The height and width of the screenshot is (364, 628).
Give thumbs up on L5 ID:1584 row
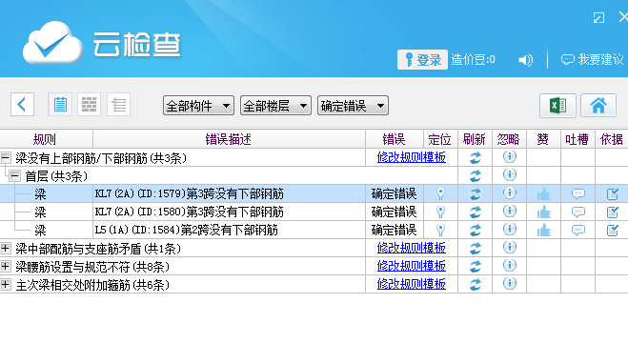click(x=544, y=230)
